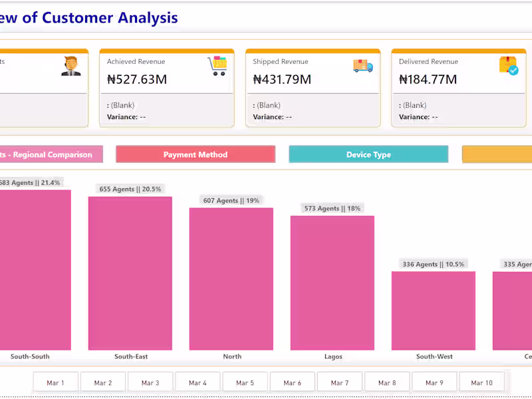The height and width of the screenshot is (399, 532).
Task: Filter by the Mar 1 date button
Action: click(56, 382)
